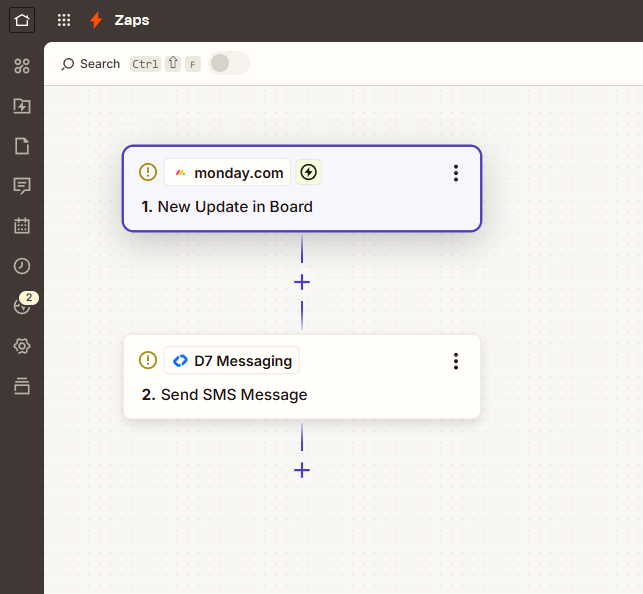Viewport: 643px width, 594px height.
Task: Click the Ctrl shortcut key hint
Action: coord(145,64)
